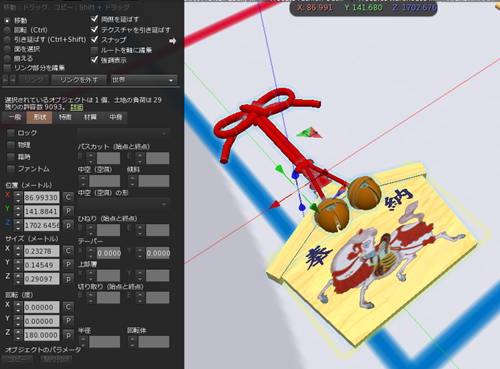Click the red X-axis manipulator arrow
This screenshot has height=369, width=500.
[274, 205]
